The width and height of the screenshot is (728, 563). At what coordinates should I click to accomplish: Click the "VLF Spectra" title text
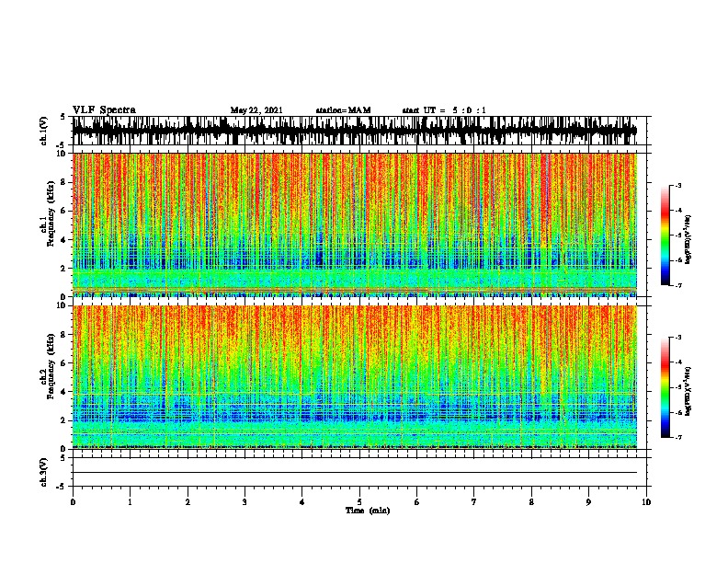104,110
